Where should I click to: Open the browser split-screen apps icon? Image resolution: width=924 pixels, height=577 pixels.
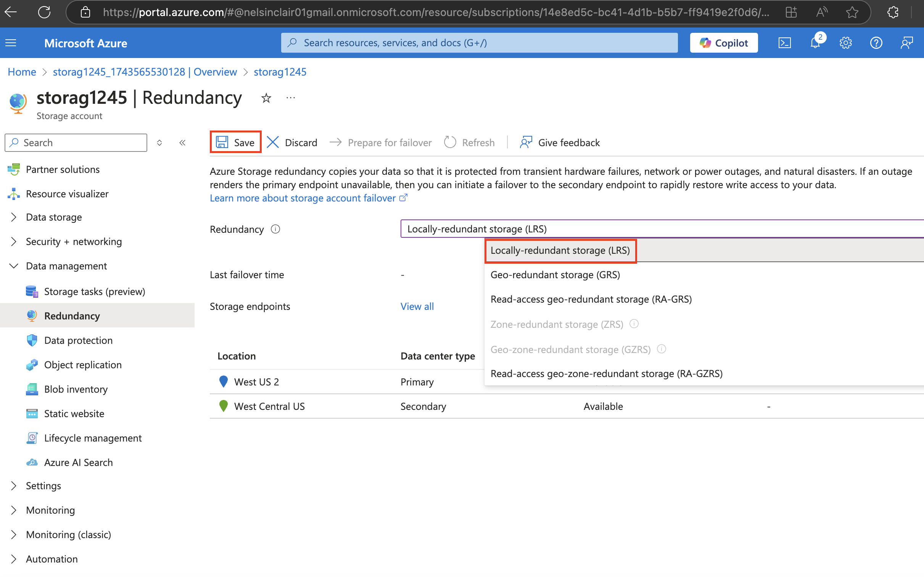pyautogui.click(x=791, y=12)
